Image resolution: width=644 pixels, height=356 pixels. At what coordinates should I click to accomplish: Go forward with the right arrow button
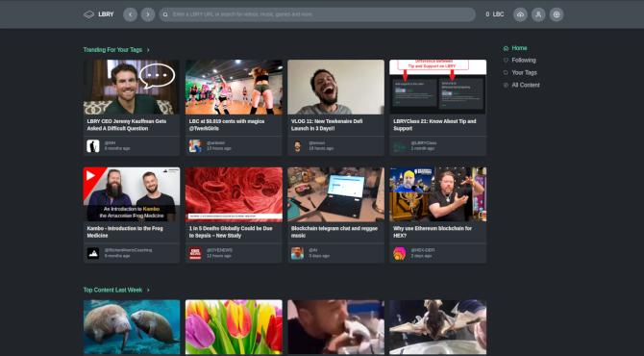148,14
